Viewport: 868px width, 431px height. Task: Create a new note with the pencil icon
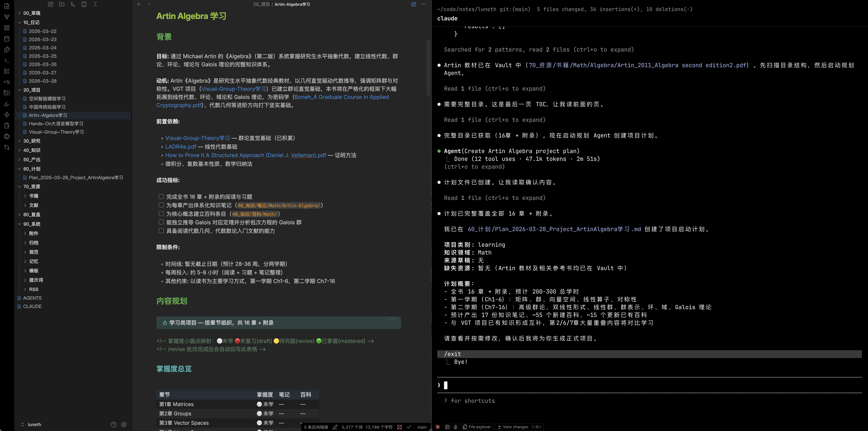50,4
